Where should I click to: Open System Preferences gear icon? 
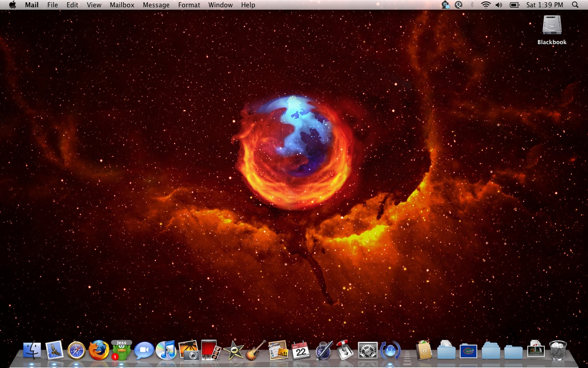[368, 351]
